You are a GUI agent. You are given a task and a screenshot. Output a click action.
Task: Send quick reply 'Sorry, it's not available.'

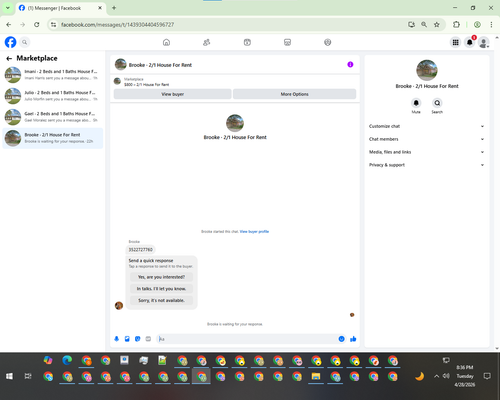point(161,300)
